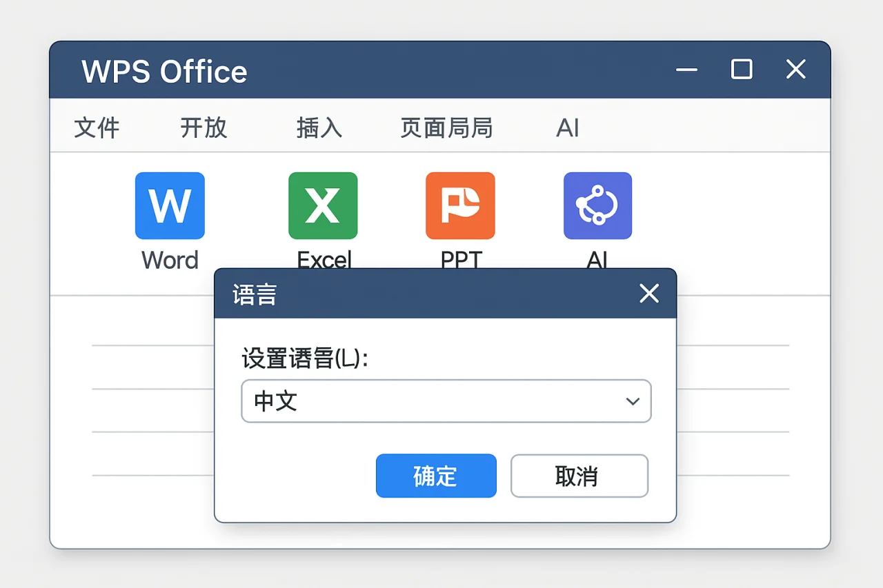Screen dimensions: 883x588
Task: Open the Excel application icon
Action: point(323,205)
